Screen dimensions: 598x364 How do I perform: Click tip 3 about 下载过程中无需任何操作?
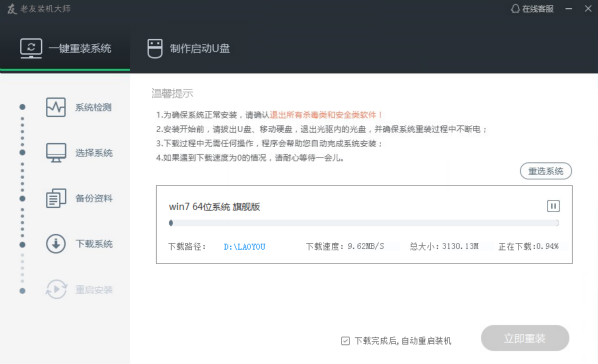coord(269,143)
